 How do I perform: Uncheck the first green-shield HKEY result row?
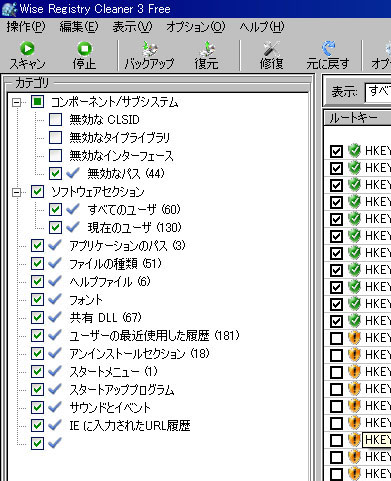pyautogui.click(x=336, y=151)
